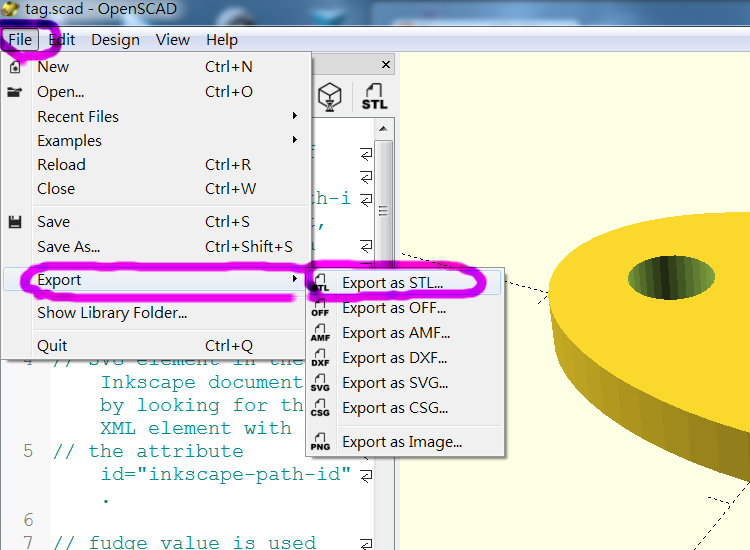Image resolution: width=750 pixels, height=550 pixels.
Task: Click the STL export toolbar button
Action: tap(374, 97)
